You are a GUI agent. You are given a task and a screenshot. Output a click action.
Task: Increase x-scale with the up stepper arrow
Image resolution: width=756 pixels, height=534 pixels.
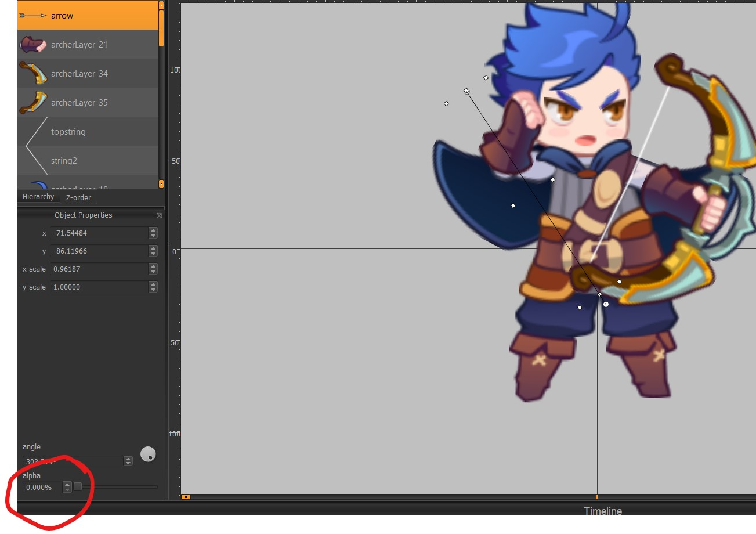(153, 266)
